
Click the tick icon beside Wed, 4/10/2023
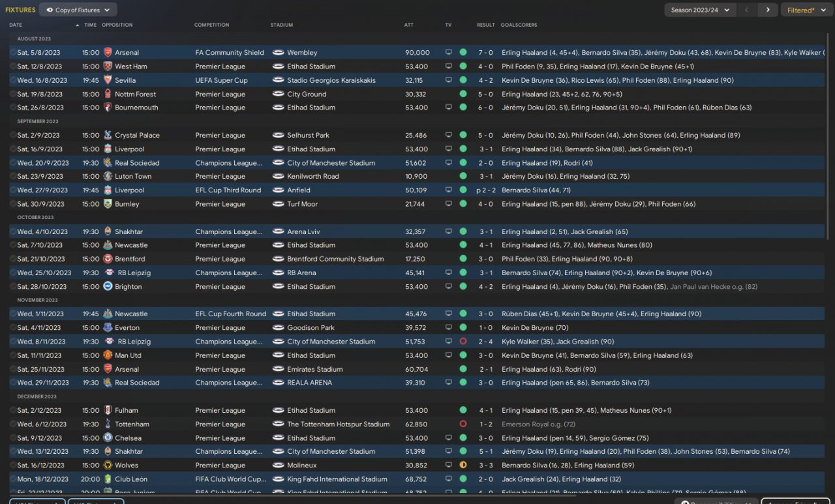(x=13, y=231)
